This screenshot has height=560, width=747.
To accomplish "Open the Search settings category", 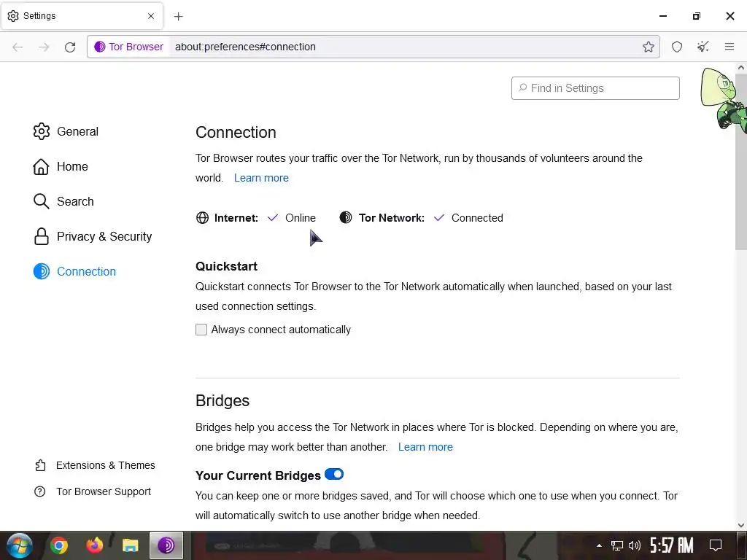I will (x=63, y=201).
